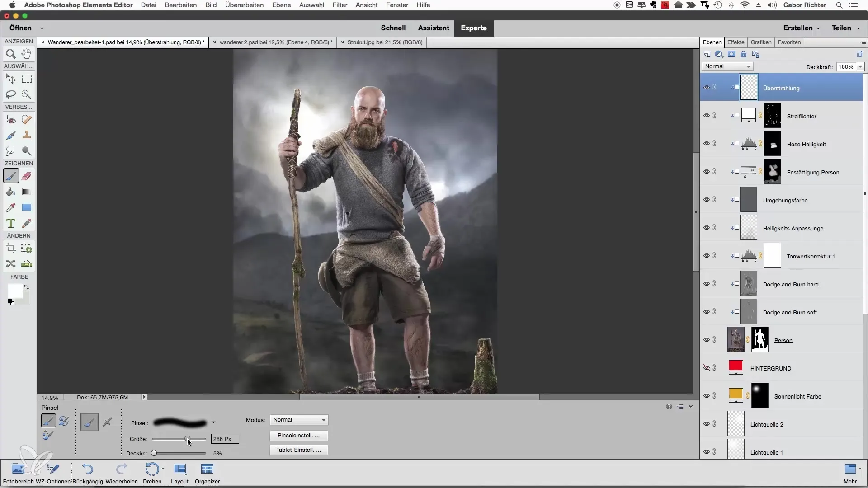Show the hidden HINTERGRUND layer
Image resolution: width=868 pixels, height=488 pixels.
[707, 368]
